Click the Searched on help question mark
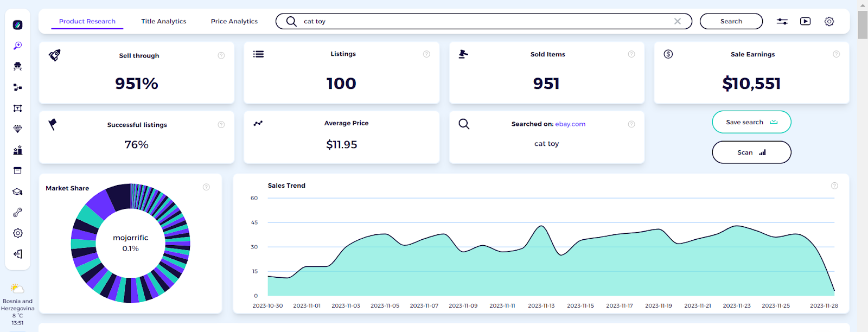 pos(631,124)
